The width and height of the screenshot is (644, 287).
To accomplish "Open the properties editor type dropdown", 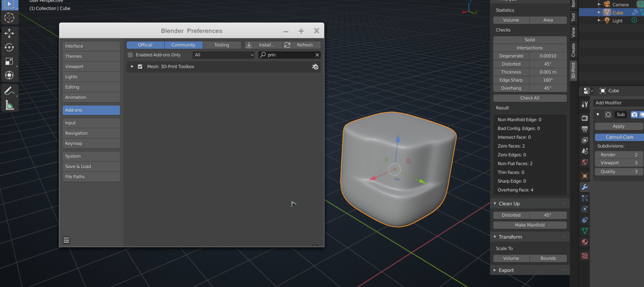I will 588,91.
